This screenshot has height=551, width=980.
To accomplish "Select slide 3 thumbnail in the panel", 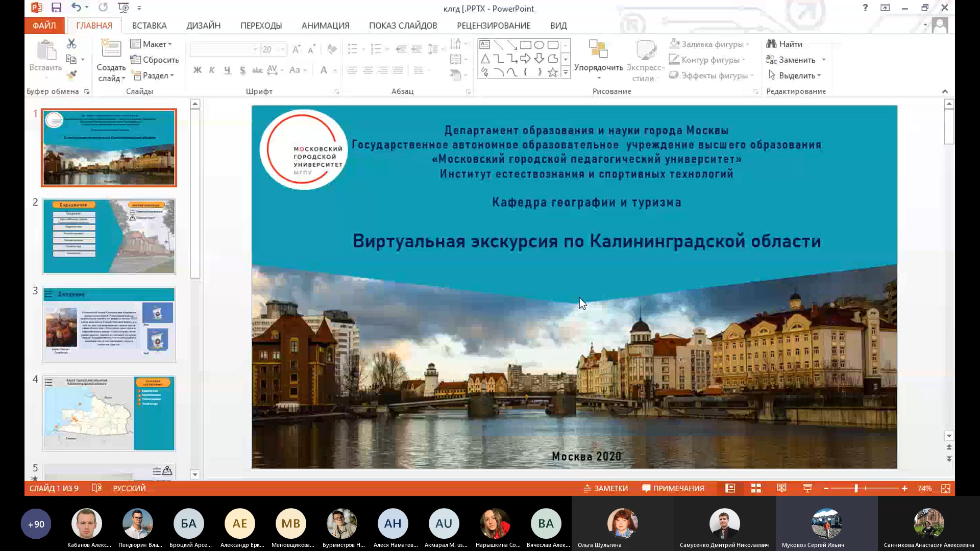I will (x=109, y=325).
